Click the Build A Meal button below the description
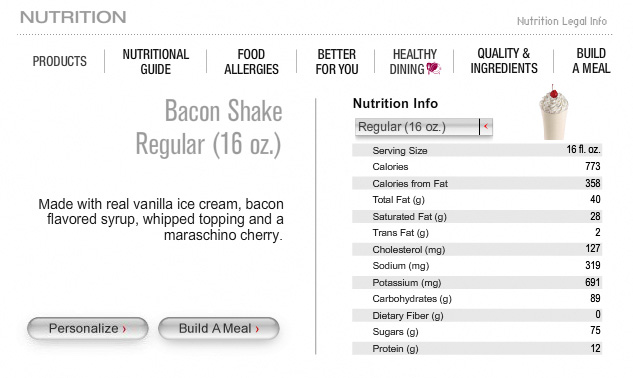Image resolution: width=633 pixels, height=378 pixels. tap(219, 328)
